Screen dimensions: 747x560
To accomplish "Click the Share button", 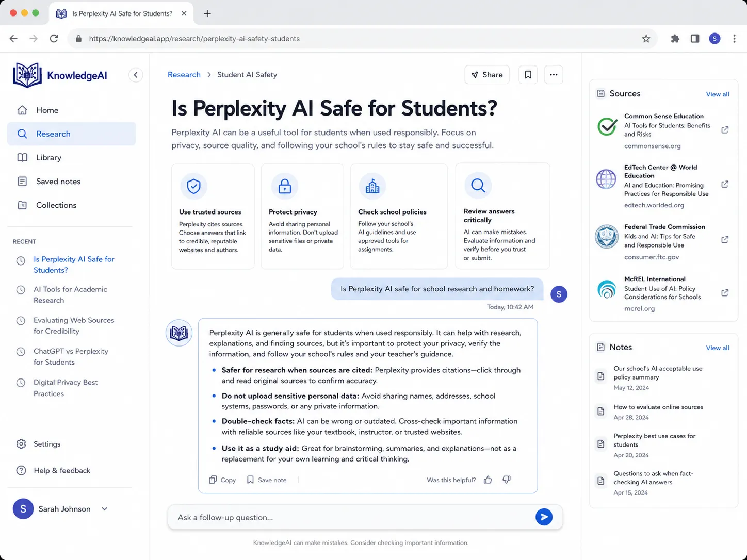I will click(487, 75).
